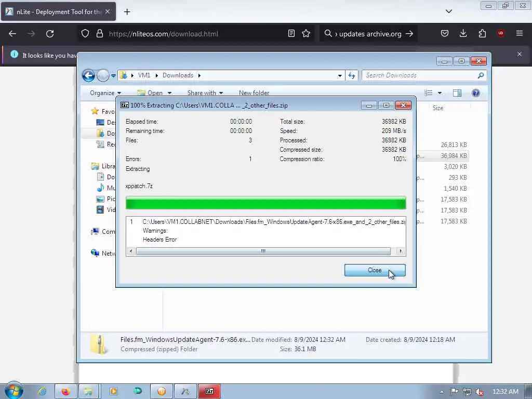The image size is (532, 399).
Task: Select Favorites in navigation pane
Action: point(103,111)
